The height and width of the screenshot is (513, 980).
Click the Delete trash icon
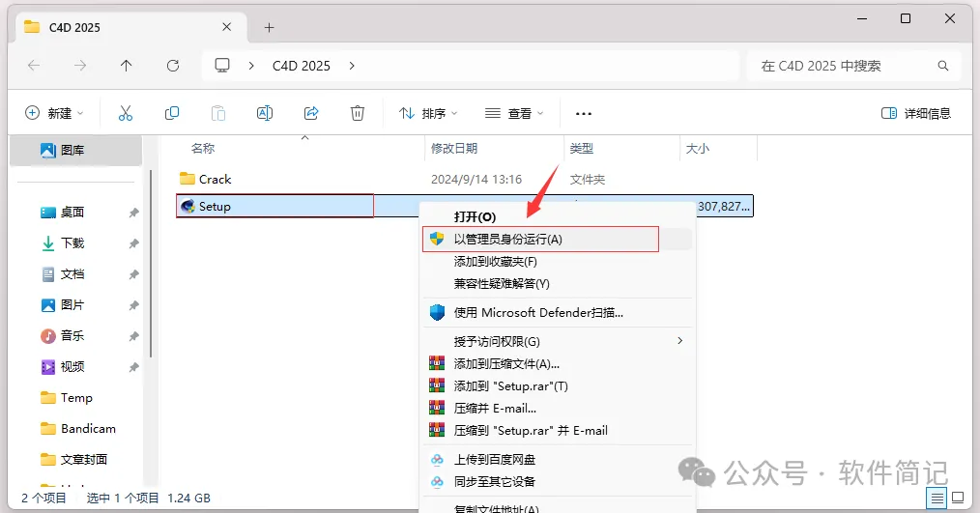[358, 113]
